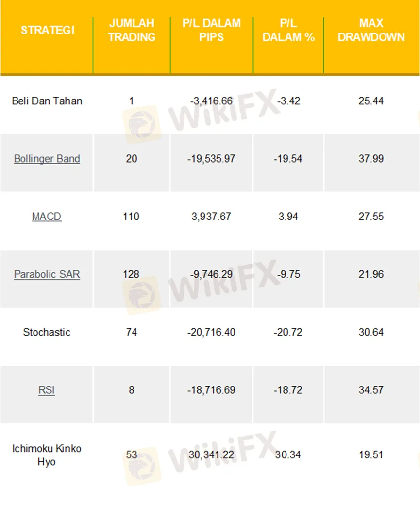Image resolution: width=420 pixels, height=521 pixels.
Task: Select the Ichimoku Kinko Hyo cell
Action: click(47, 455)
